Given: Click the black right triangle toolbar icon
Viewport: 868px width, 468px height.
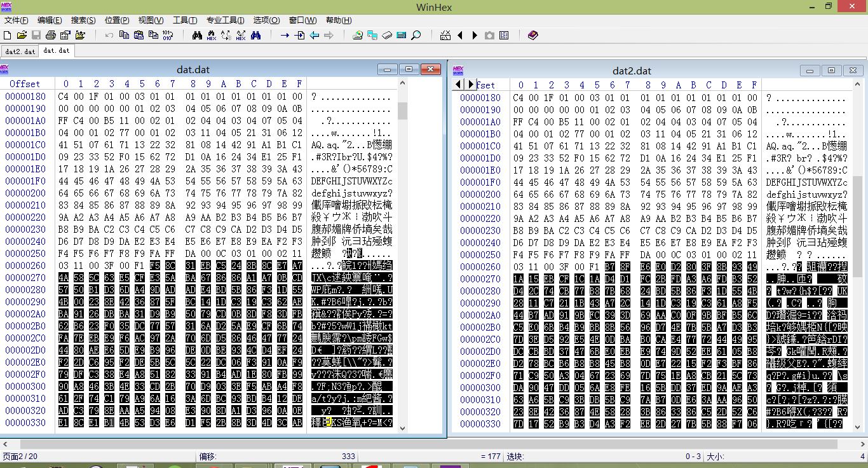Looking at the screenshot, I should click(x=475, y=35).
